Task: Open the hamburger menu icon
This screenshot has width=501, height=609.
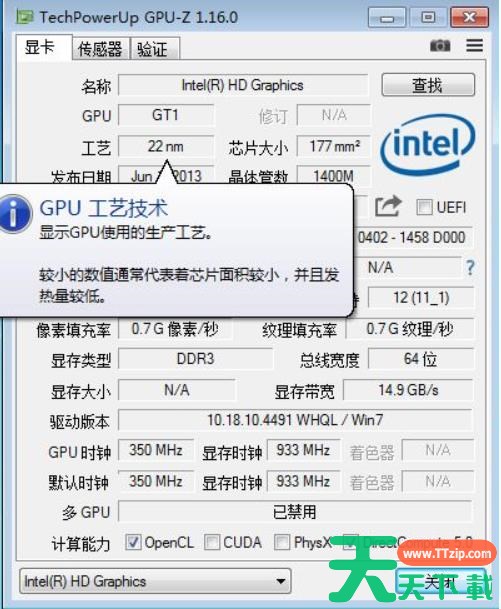Action: (474, 45)
